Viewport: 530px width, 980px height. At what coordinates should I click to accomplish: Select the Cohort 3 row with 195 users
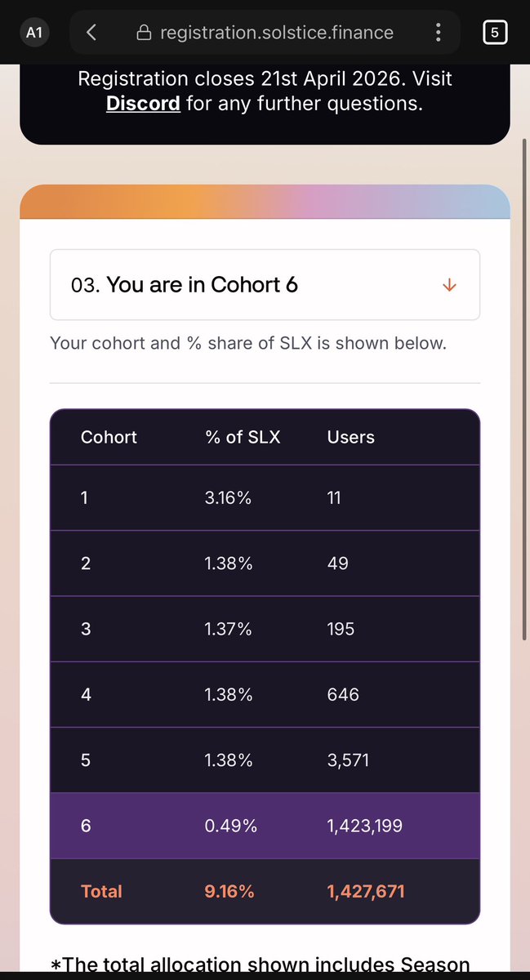(x=265, y=629)
